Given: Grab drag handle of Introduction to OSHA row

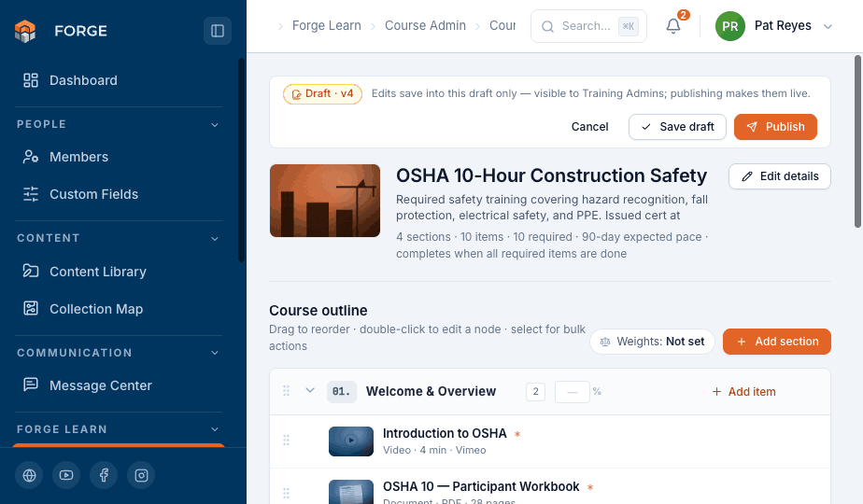Looking at the screenshot, I should 286,441.
